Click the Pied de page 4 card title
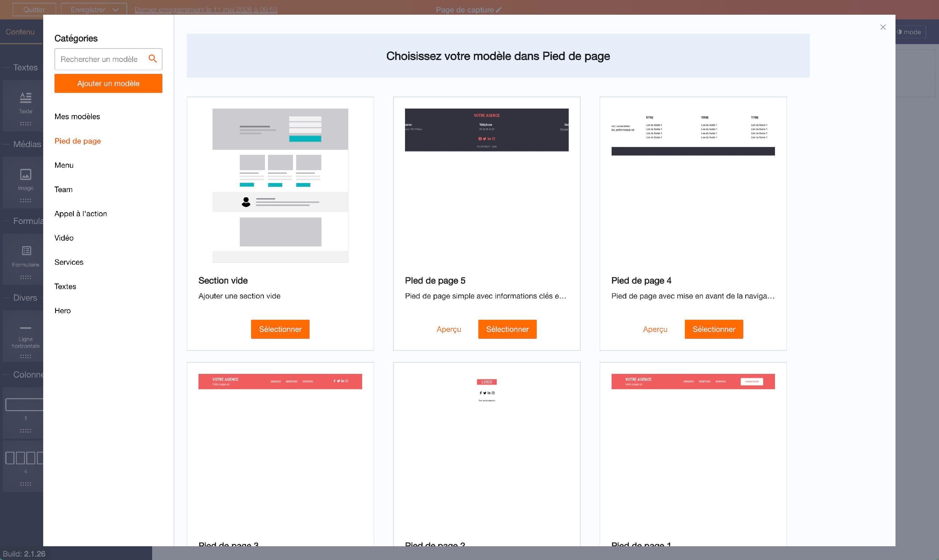Image resolution: width=939 pixels, height=560 pixels. (x=641, y=280)
